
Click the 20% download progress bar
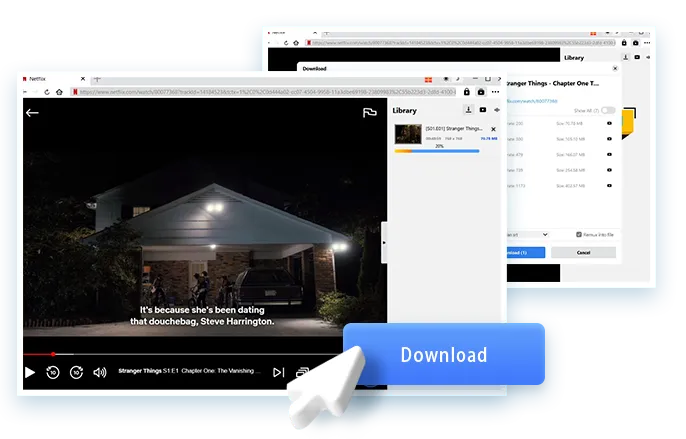[x=437, y=151]
